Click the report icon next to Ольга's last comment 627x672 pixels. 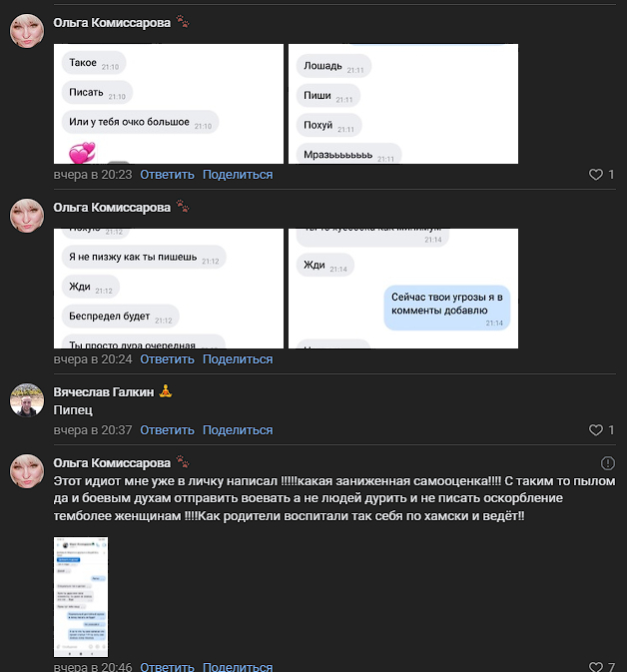608,463
